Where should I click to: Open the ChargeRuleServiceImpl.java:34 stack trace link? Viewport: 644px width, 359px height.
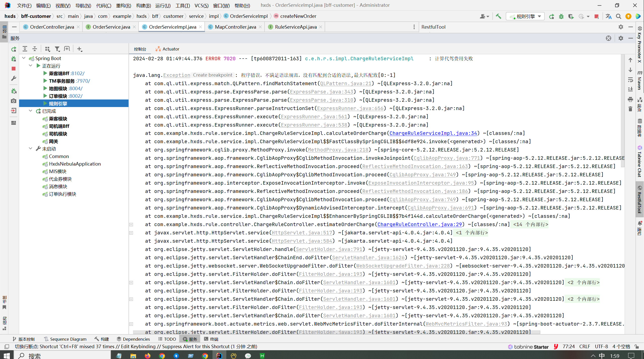[433, 133]
